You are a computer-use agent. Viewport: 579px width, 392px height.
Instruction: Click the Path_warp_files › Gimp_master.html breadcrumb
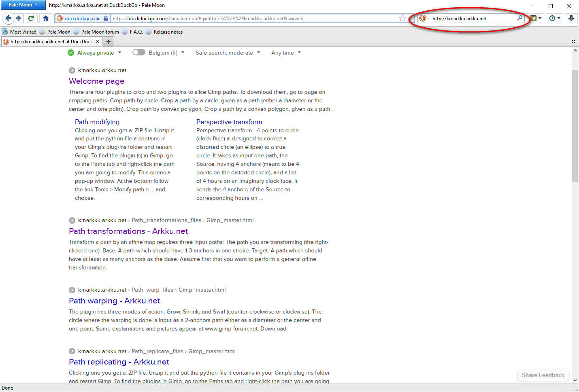point(179,290)
